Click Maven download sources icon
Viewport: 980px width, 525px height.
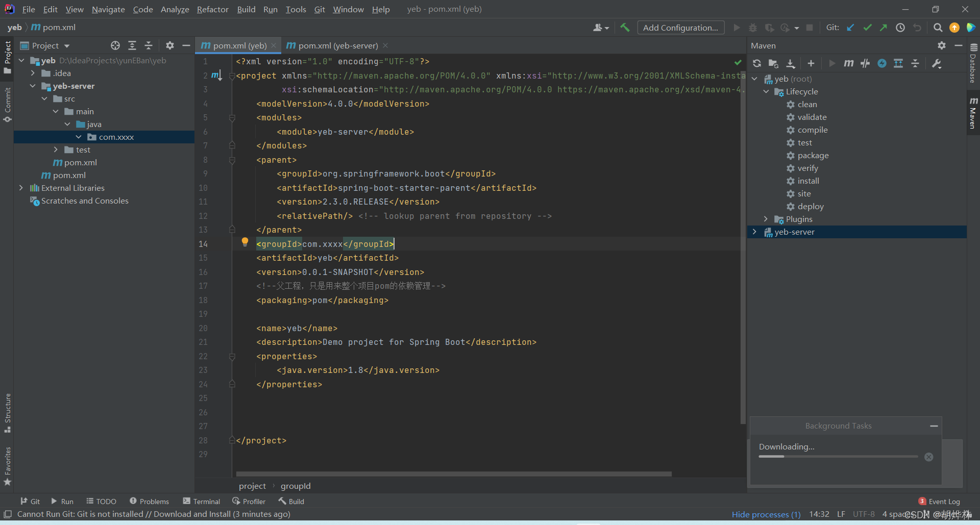[791, 63]
